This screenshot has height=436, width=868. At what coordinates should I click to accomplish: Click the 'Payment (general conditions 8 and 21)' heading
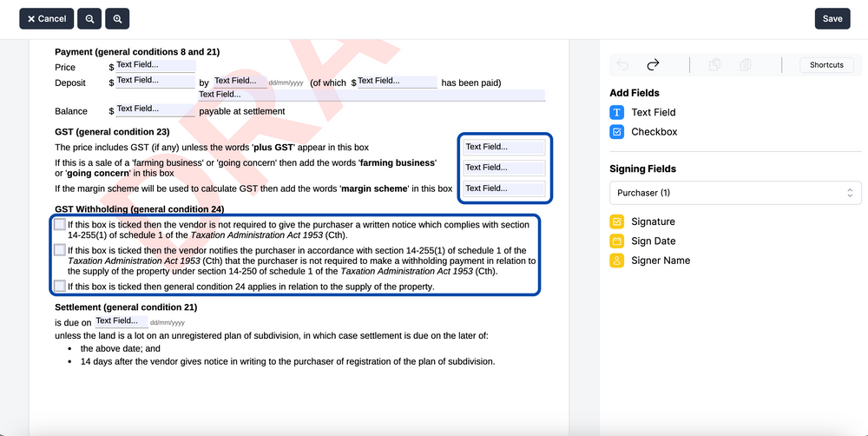(137, 52)
